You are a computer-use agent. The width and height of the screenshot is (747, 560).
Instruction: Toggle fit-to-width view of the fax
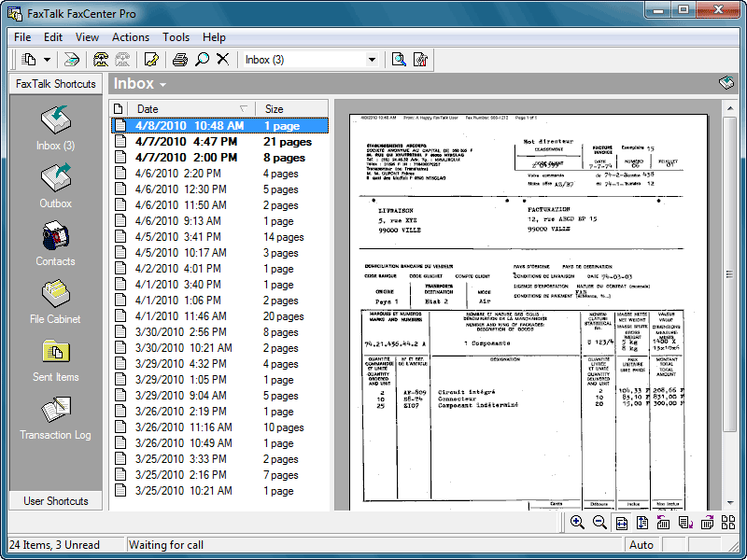pos(621,523)
